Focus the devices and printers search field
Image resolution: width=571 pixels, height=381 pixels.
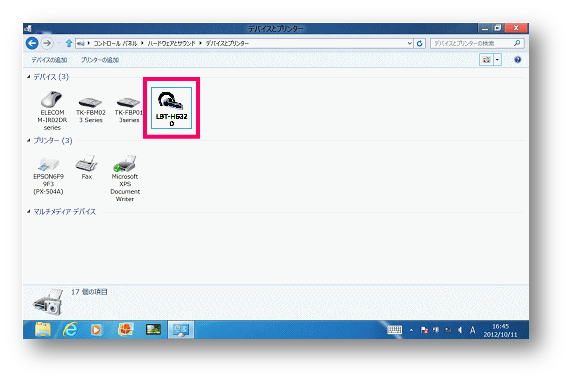coord(473,43)
